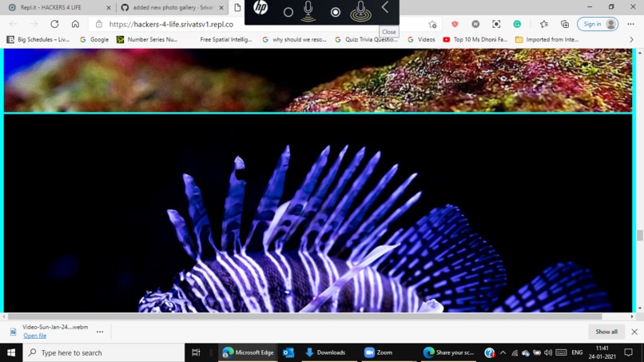Open Outlook from the taskbar
Screen dimensions: 644x362
pyautogui.click(x=288, y=352)
